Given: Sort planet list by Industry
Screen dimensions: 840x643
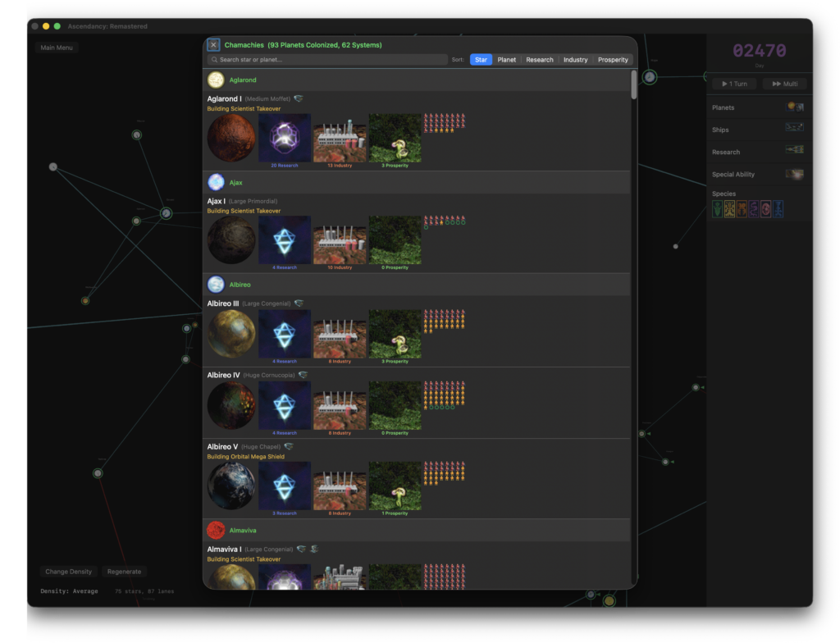Looking at the screenshot, I should pyautogui.click(x=575, y=60).
